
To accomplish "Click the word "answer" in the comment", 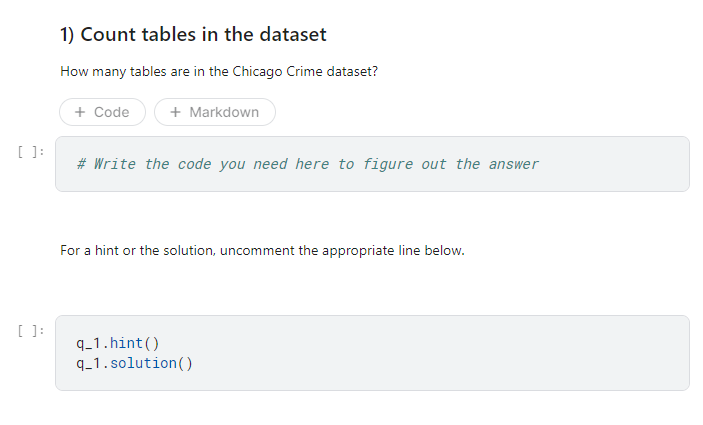I will pyautogui.click(x=513, y=164).
